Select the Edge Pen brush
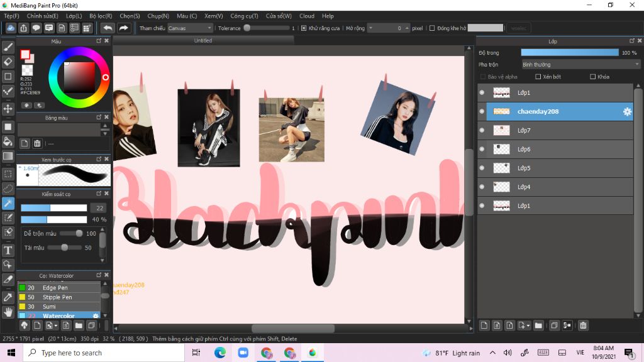Screen dimensions: 644x362 coord(59,288)
